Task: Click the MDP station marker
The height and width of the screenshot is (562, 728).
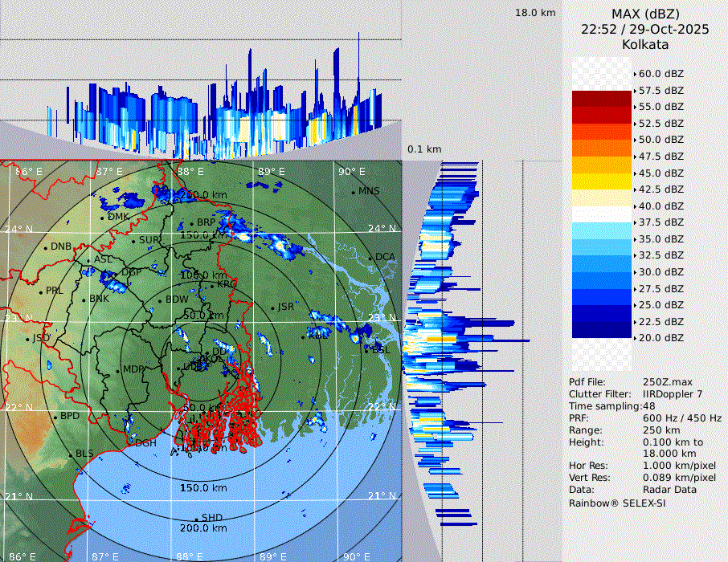Action: tap(117, 370)
